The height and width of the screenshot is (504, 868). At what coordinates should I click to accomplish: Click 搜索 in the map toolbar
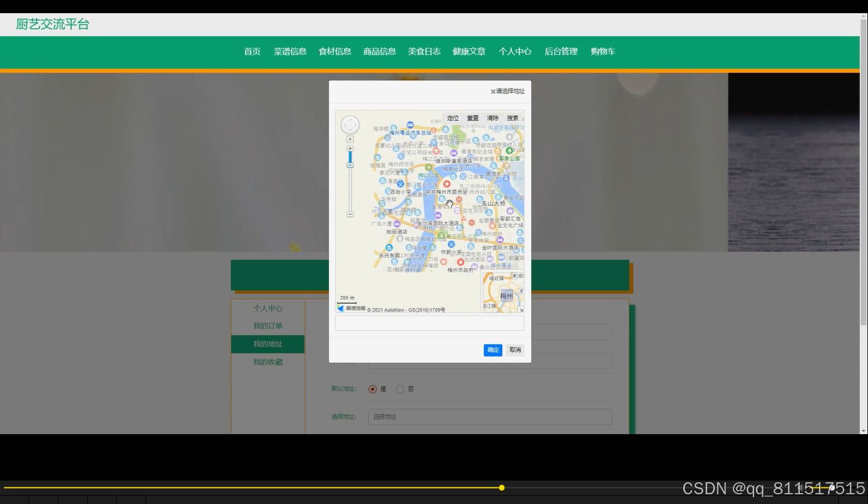coord(512,118)
